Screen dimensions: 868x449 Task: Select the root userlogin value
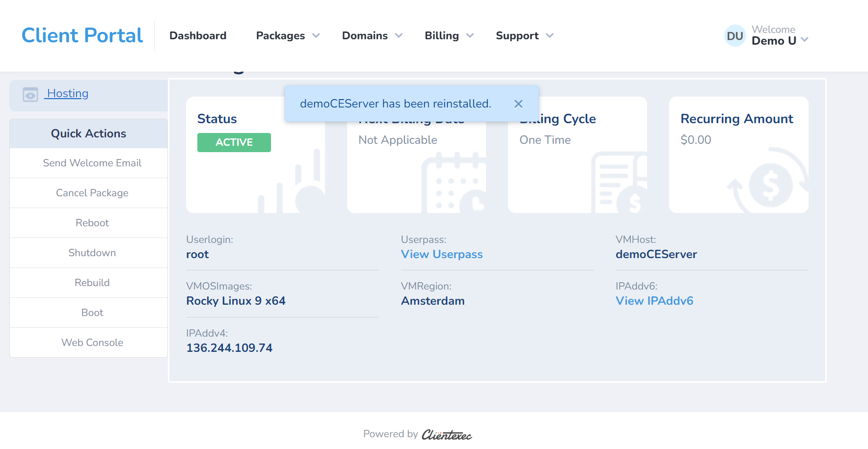coord(197,254)
